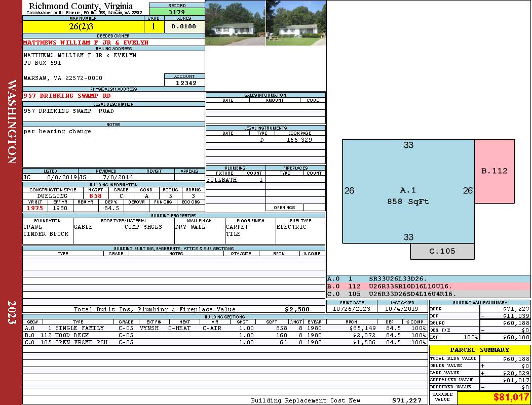The width and height of the screenshot is (532, 405).
Task: Click the pink B.0 sketch legend row
Action: pos(428,286)
